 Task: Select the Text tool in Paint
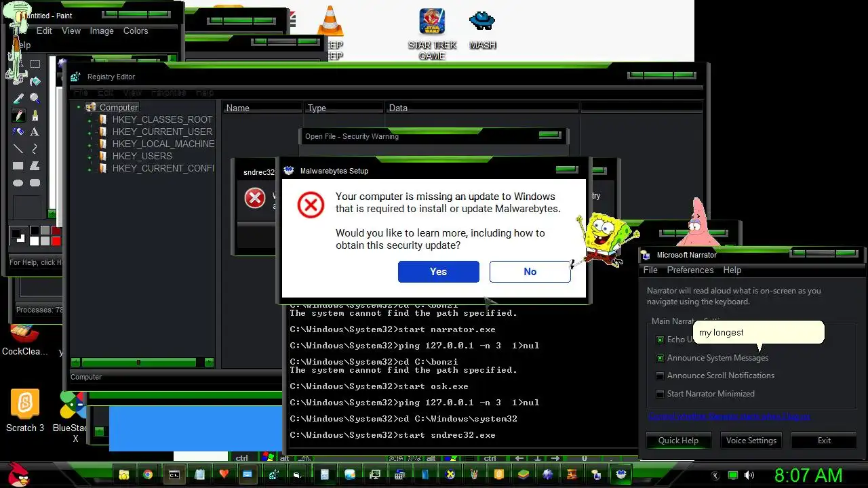click(x=35, y=132)
